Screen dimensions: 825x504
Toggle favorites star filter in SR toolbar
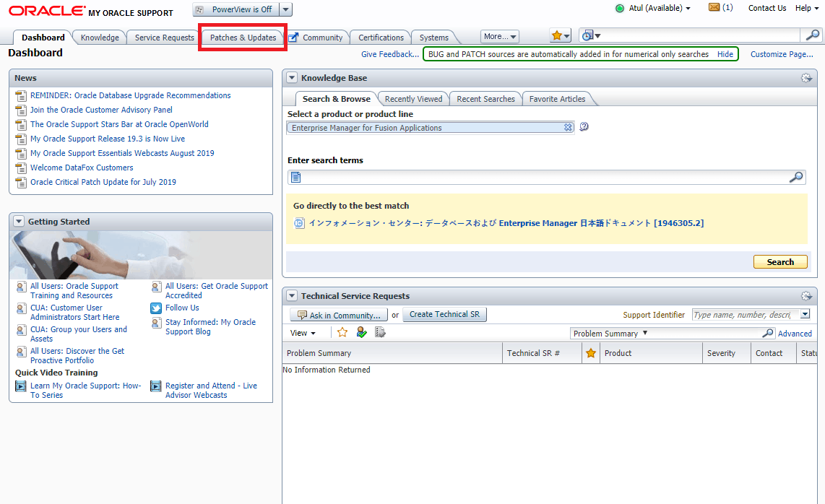(x=342, y=332)
